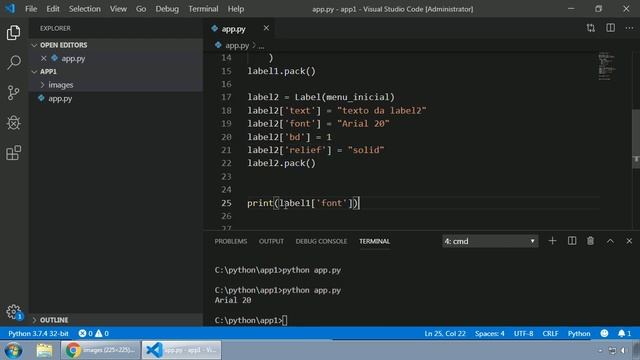
Task: Open the Search view in activity bar
Action: tap(13, 62)
